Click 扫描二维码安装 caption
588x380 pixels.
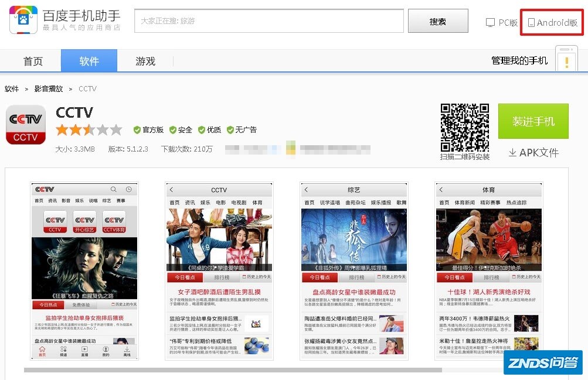(x=465, y=157)
